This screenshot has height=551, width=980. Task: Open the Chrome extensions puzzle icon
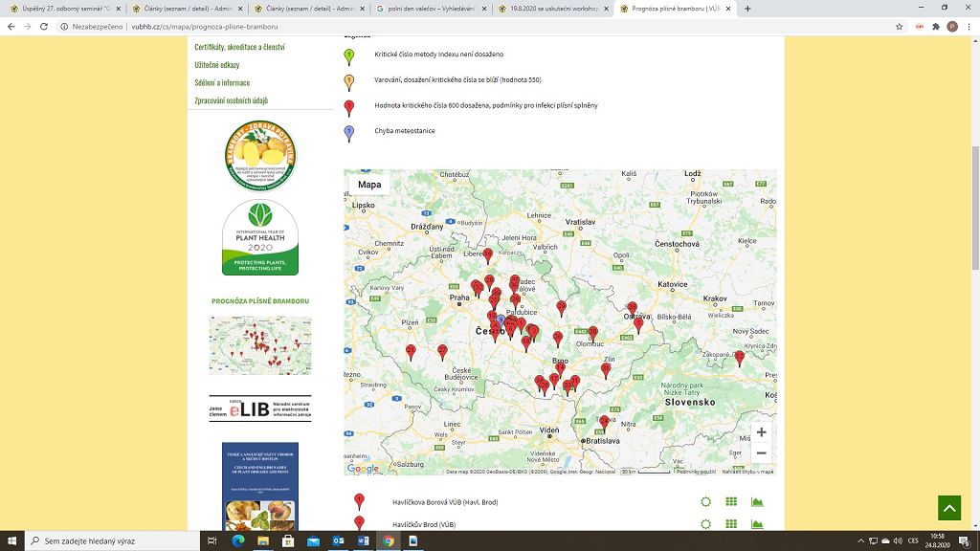pos(936,26)
